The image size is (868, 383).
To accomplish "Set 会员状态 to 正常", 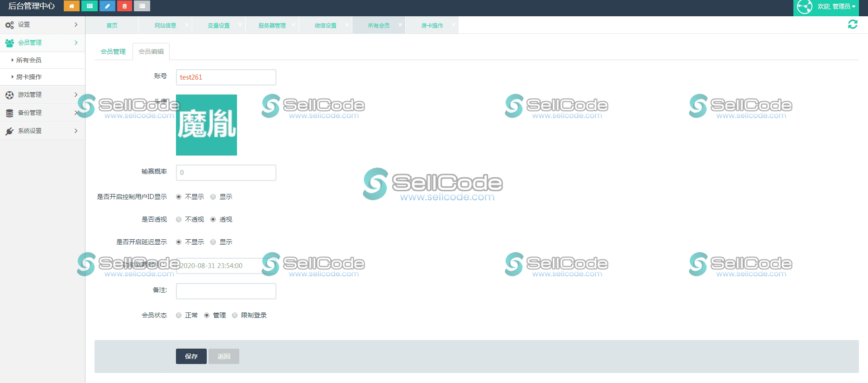I will (179, 315).
